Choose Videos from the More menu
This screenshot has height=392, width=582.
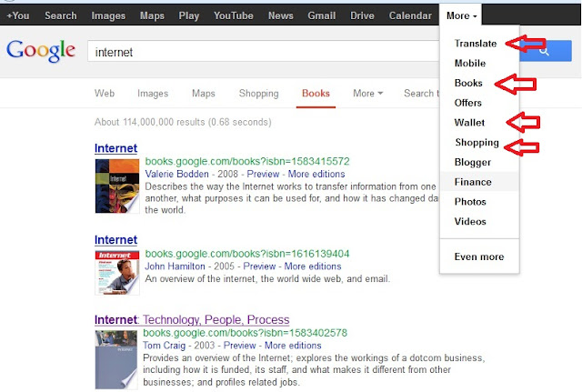(x=470, y=221)
